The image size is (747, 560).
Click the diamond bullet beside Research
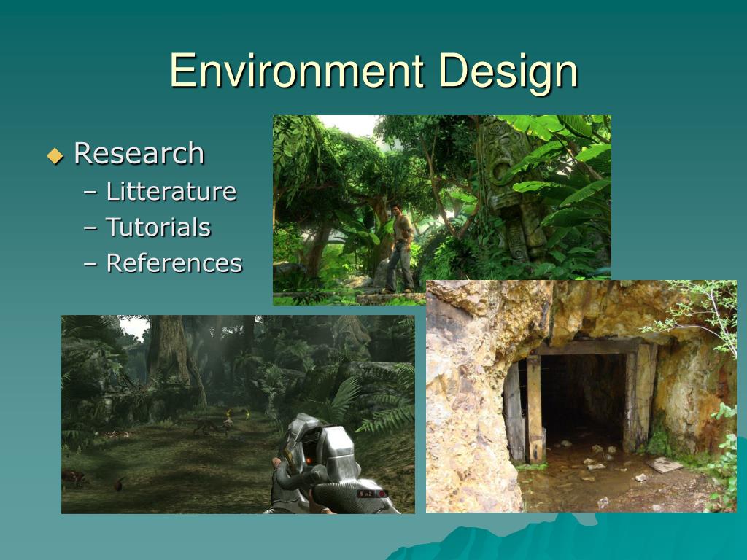pos(55,155)
